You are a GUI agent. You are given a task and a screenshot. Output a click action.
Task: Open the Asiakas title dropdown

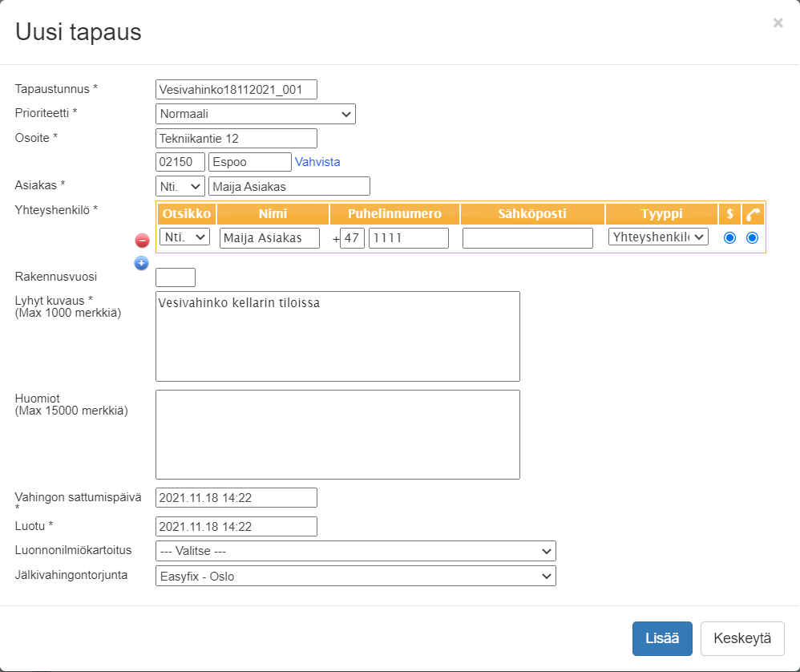point(180,187)
